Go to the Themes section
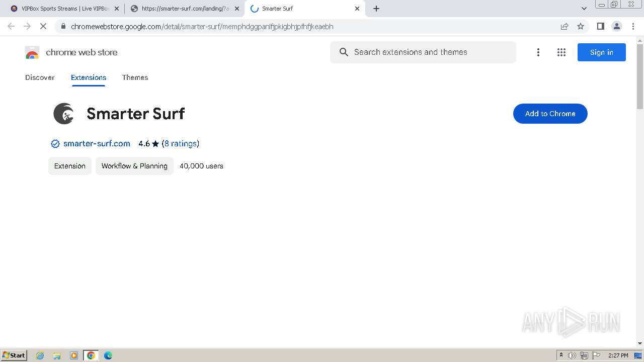Viewport: 644px width, 362px height. 135,77
